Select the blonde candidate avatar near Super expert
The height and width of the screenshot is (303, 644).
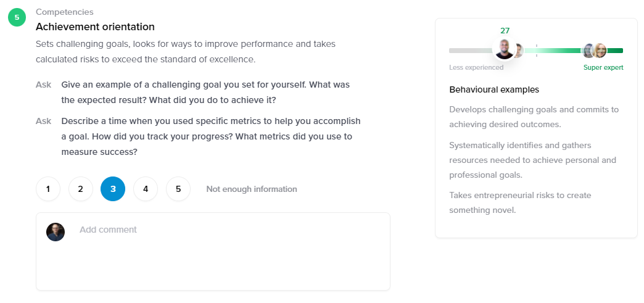click(x=600, y=51)
